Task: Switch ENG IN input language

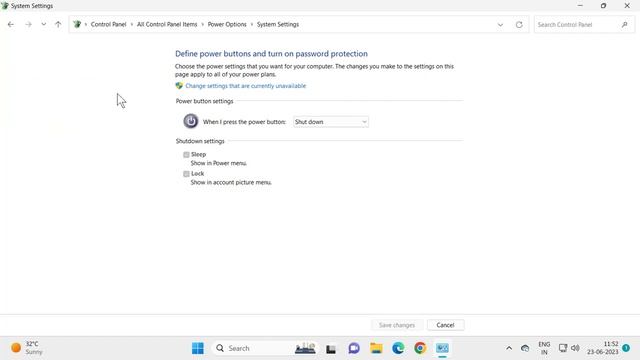Action: click(544, 348)
